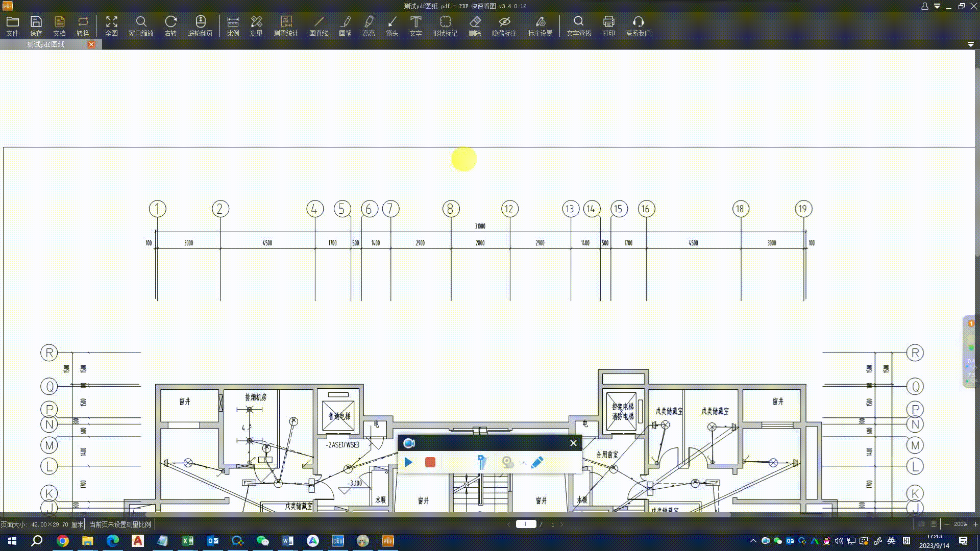The width and height of the screenshot is (980, 551).
Task: Toggle 隐藏标注 hide annotations
Action: tap(504, 26)
